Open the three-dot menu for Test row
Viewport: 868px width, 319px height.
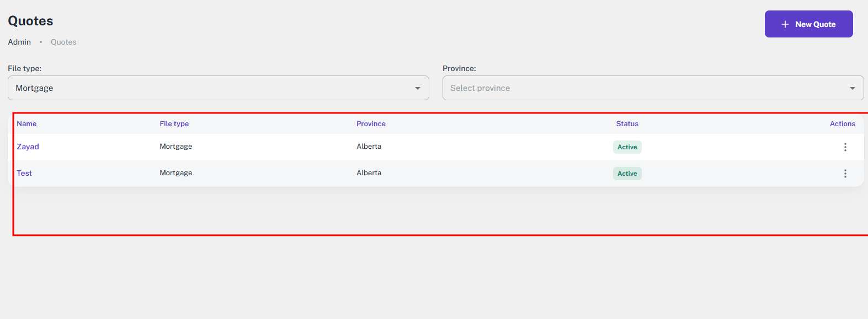click(x=845, y=174)
